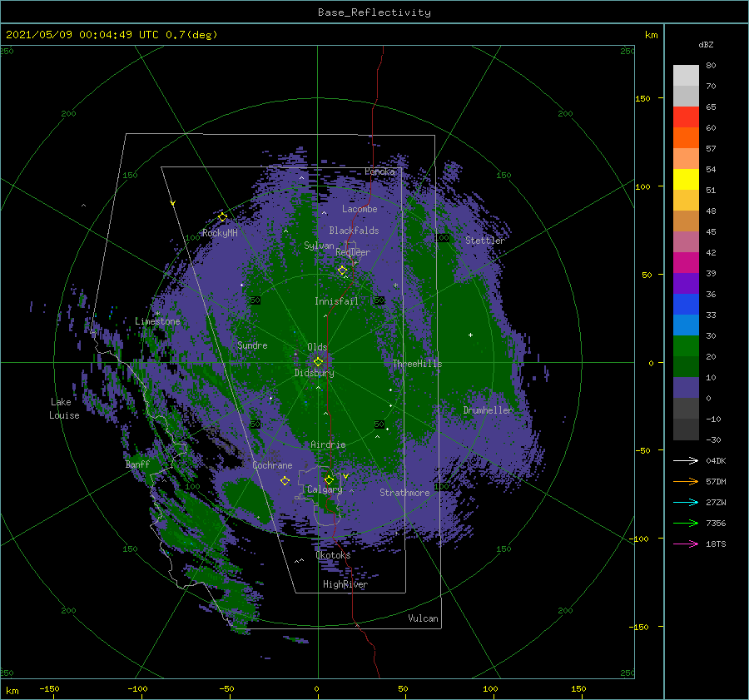Click the Blackfalds label
749x700 pixels.
pyautogui.click(x=354, y=231)
